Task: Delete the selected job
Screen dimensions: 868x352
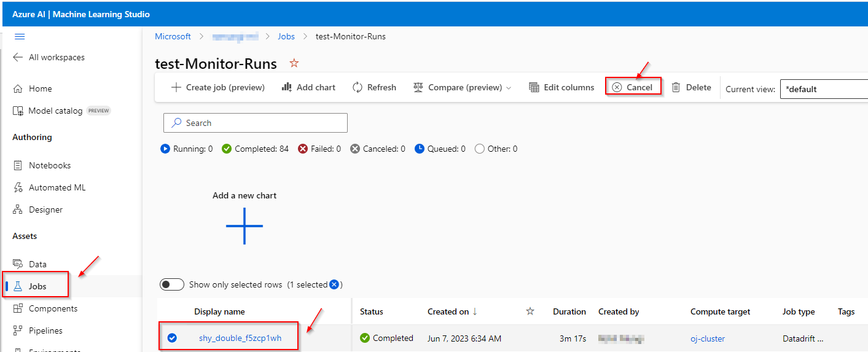Action: [x=691, y=87]
